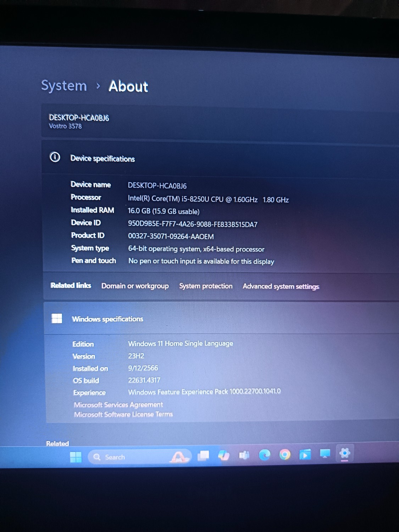
Task: Click the Vostro 3578 model name
Action: [65, 126]
